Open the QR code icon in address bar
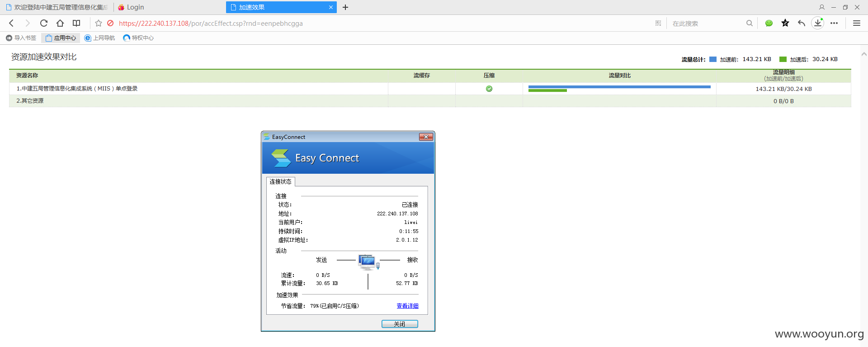The width and height of the screenshot is (868, 347). point(658,23)
